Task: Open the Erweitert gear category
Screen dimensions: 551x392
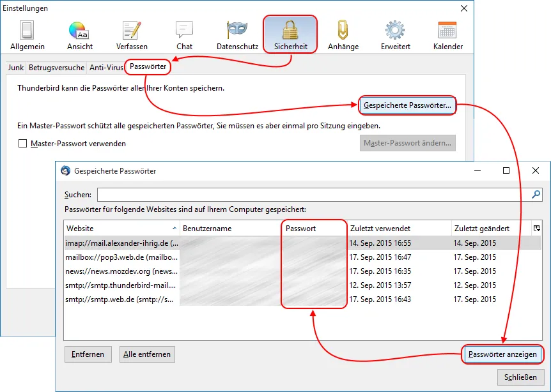Action: point(395,35)
